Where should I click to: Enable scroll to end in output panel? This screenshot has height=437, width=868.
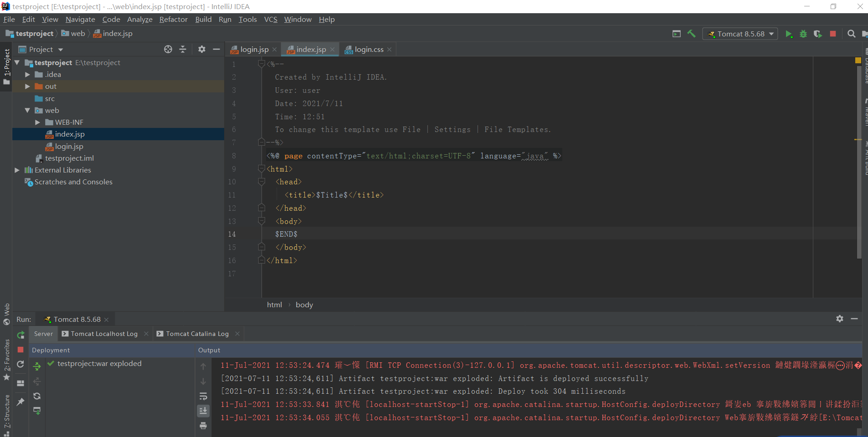pos(203,411)
